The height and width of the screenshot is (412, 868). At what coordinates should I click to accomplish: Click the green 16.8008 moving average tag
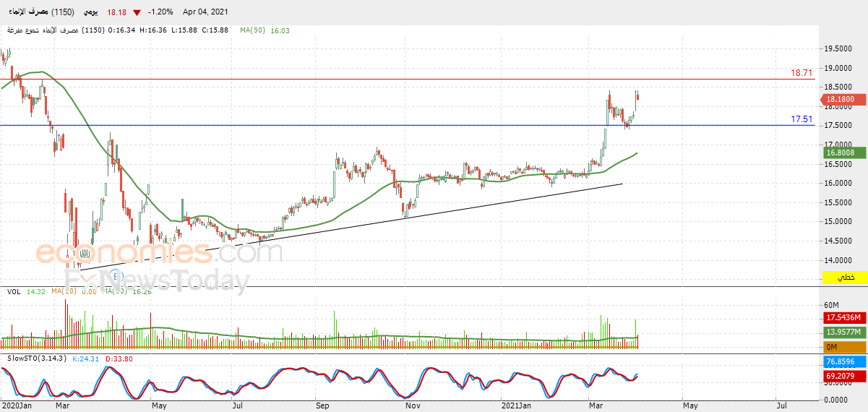coord(841,153)
